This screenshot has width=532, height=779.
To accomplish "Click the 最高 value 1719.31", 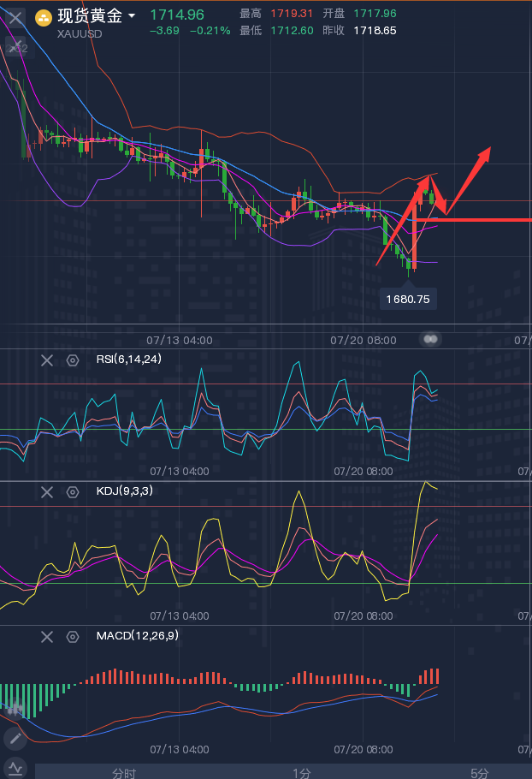I will (x=292, y=14).
